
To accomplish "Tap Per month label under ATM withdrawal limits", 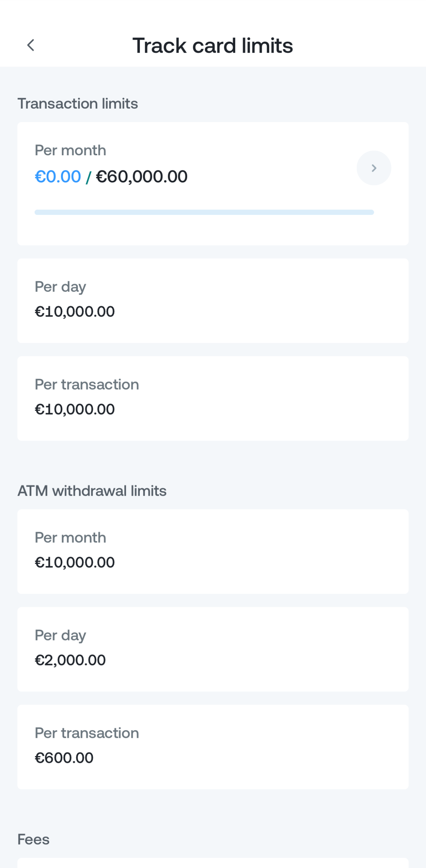I will [70, 538].
